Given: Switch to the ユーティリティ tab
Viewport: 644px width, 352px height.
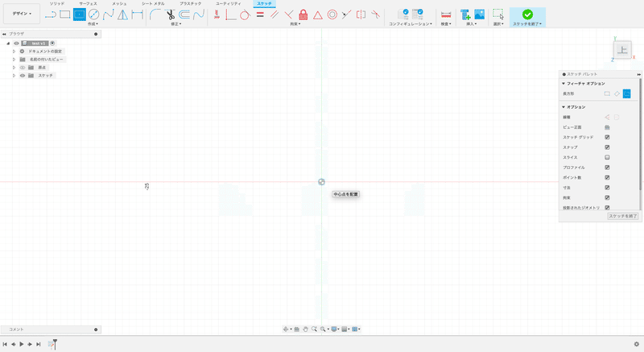Looking at the screenshot, I should [229, 4].
